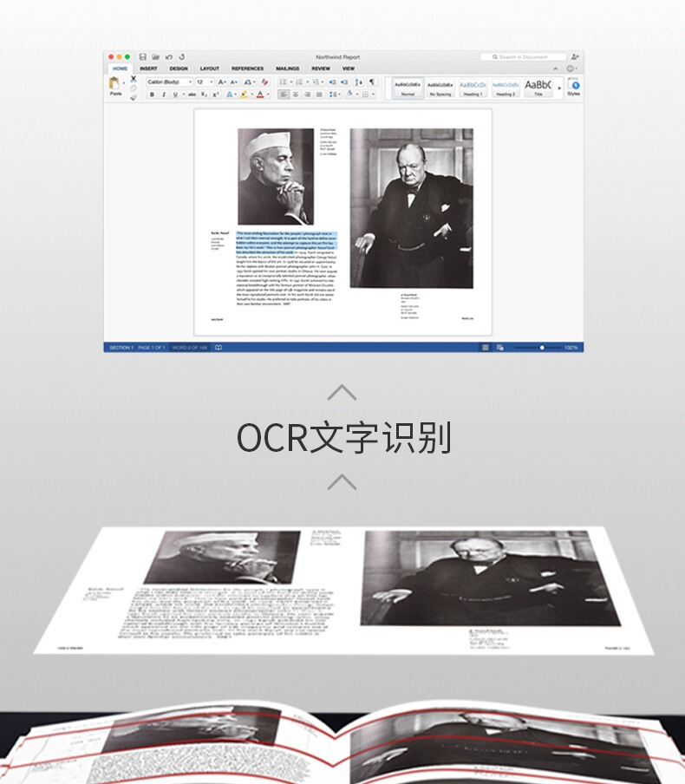Click the Redo/Repeat arrow icon
685x784 pixels.
coord(182,57)
